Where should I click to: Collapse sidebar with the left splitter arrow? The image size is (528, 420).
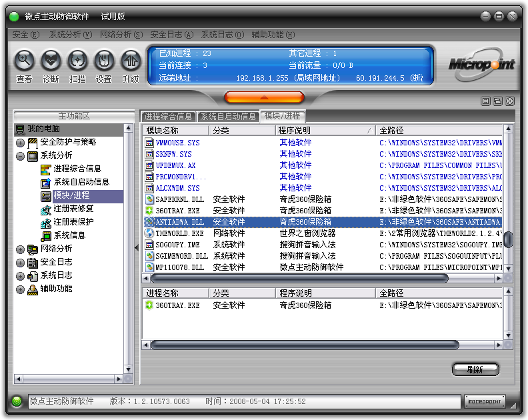click(137, 247)
